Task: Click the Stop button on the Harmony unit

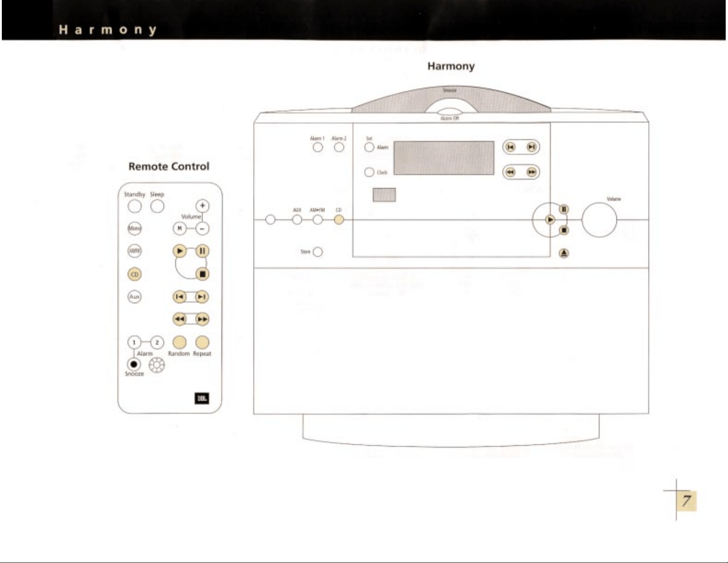Action: (x=564, y=230)
